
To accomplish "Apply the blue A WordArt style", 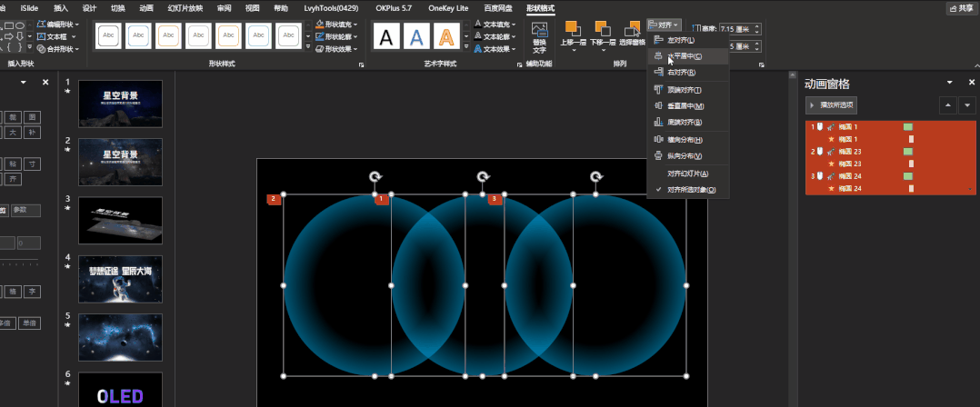I will point(416,37).
